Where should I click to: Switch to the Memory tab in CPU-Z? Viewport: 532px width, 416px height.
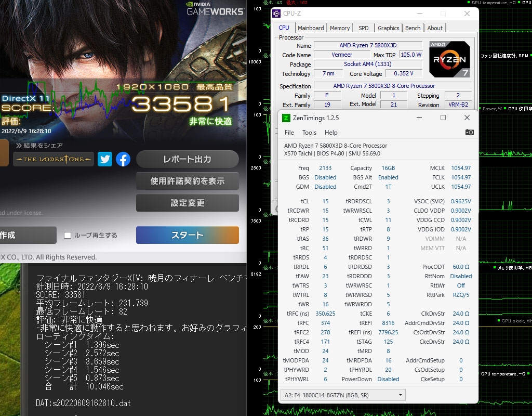tap(340, 28)
